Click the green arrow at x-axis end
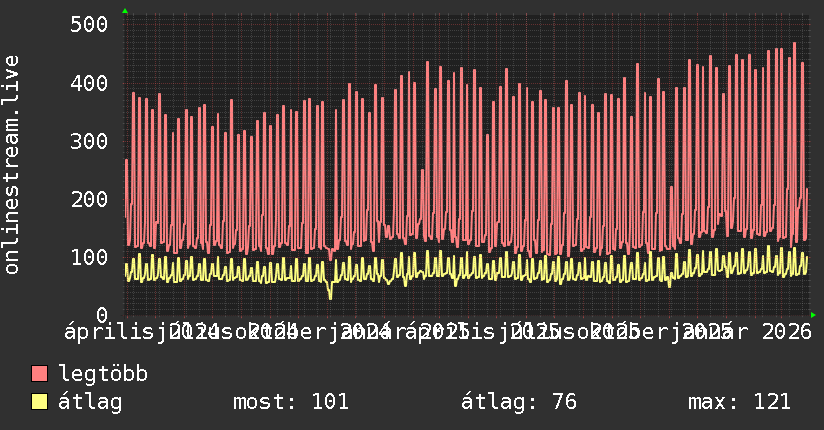The width and height of the screenshot is (824, 430). (x=813, y=315)
